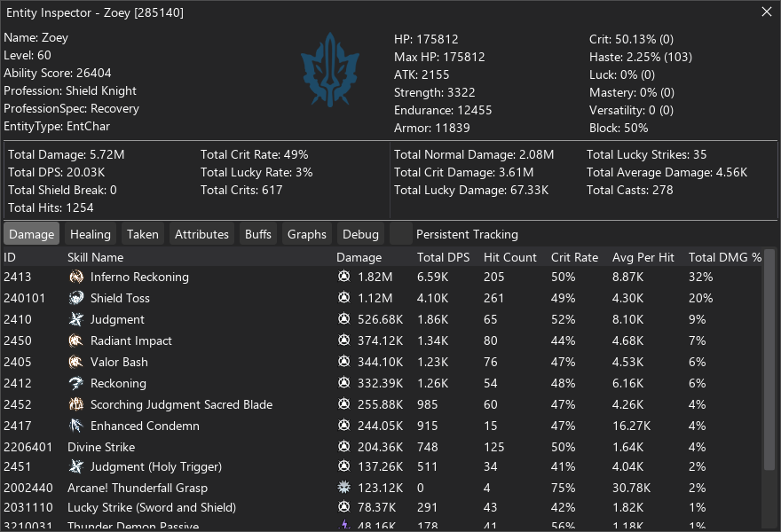The width and height of the screenshot is (781, 532).
Task: Select the Divine Strike skill name
Action: 101,447
